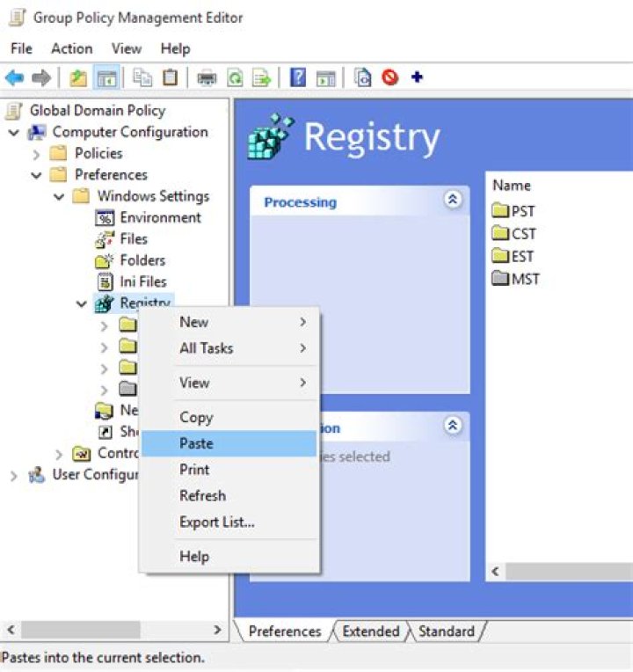Collapse the Description panel chevron
The image size is (633, 672).
(x=453, y=426)
